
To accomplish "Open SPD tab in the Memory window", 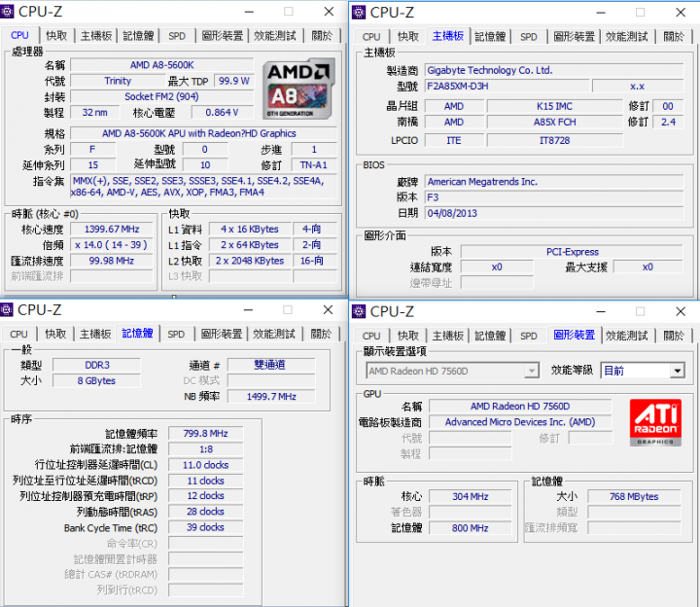I will coord(176,334).
